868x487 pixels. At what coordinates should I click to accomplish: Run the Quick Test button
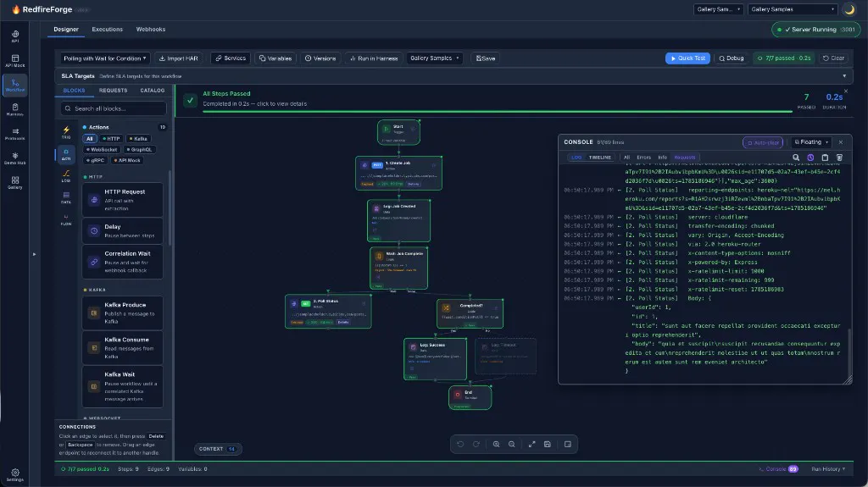pos(687,58)
